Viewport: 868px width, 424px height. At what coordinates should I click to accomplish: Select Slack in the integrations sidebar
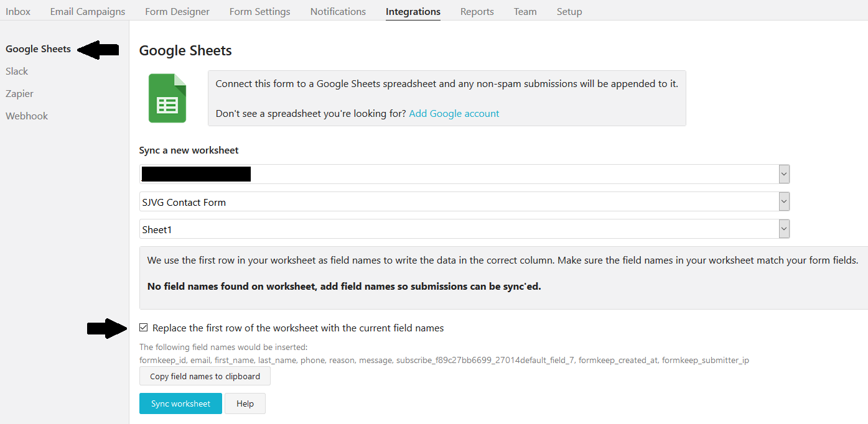click(17, 71)
